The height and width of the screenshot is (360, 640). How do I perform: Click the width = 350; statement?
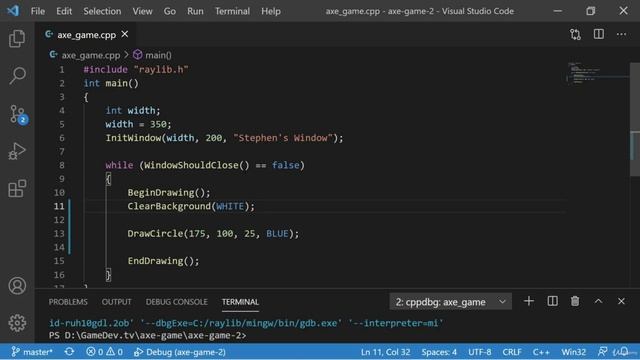click(138, 124)
